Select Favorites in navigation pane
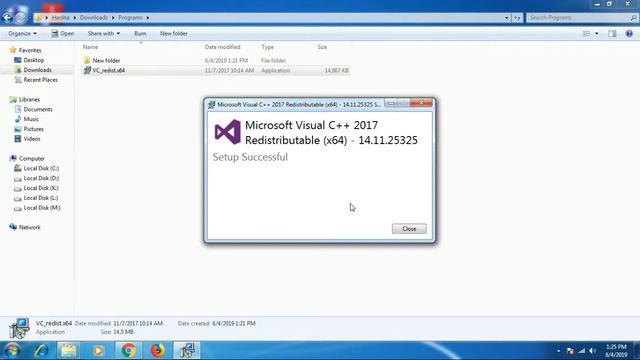This screenshot has width=640, height=360. (30, 50)
